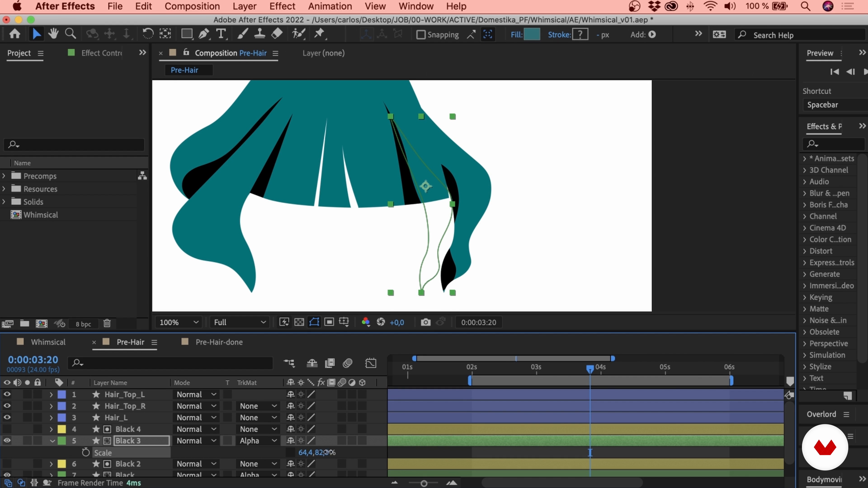
Task: Select the Rotation tool
Action: coord(148,34)
